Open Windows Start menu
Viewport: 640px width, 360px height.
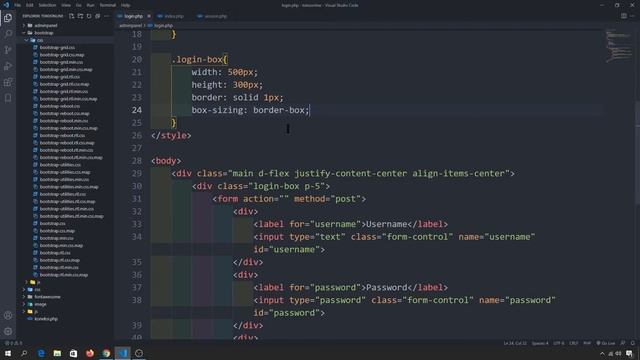click(x=8, y=353)
